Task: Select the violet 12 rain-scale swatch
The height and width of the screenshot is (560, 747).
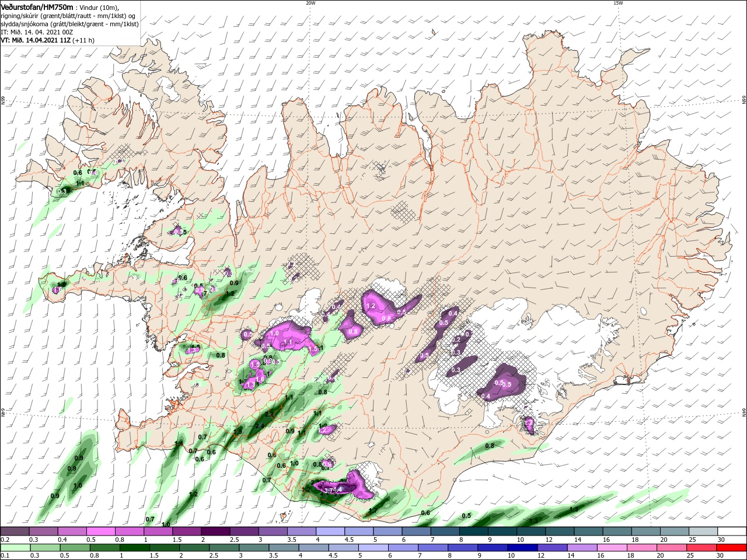Action: [552, 548]
